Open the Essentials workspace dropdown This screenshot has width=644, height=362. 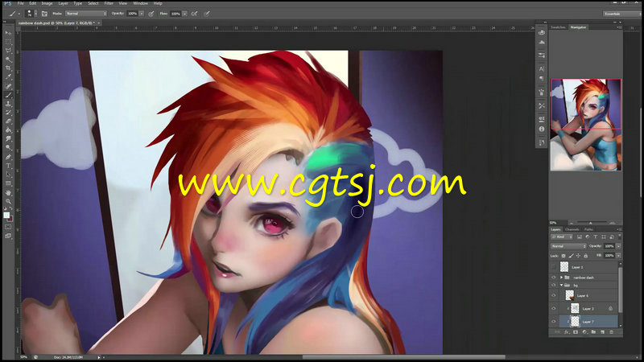click(621, 14)
